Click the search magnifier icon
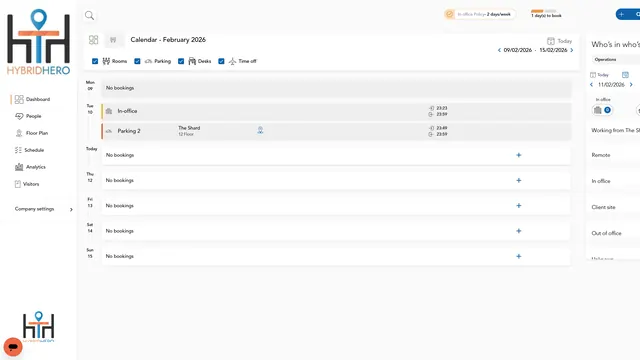 pos(89,16)
